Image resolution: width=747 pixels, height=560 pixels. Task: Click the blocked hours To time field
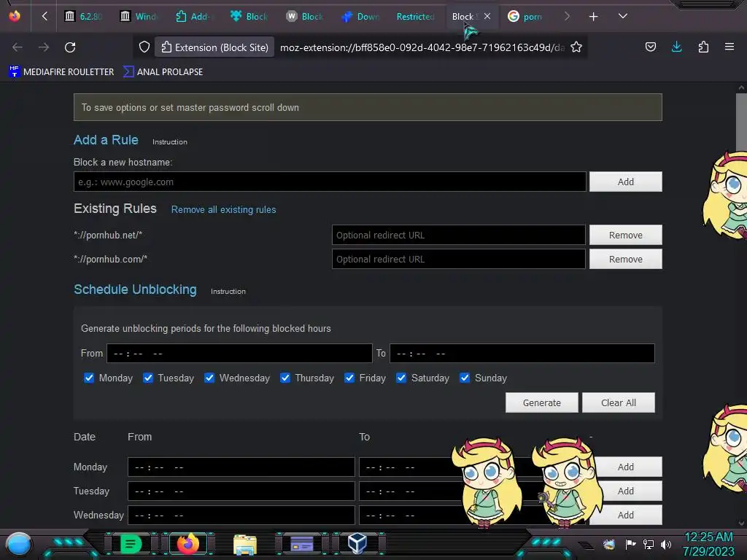coord(522,354)
